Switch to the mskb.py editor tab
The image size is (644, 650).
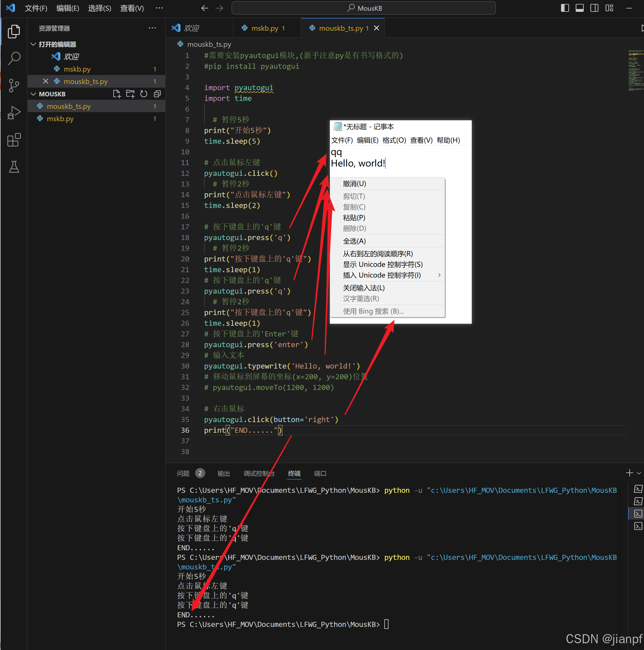click(x=264, y=28)
